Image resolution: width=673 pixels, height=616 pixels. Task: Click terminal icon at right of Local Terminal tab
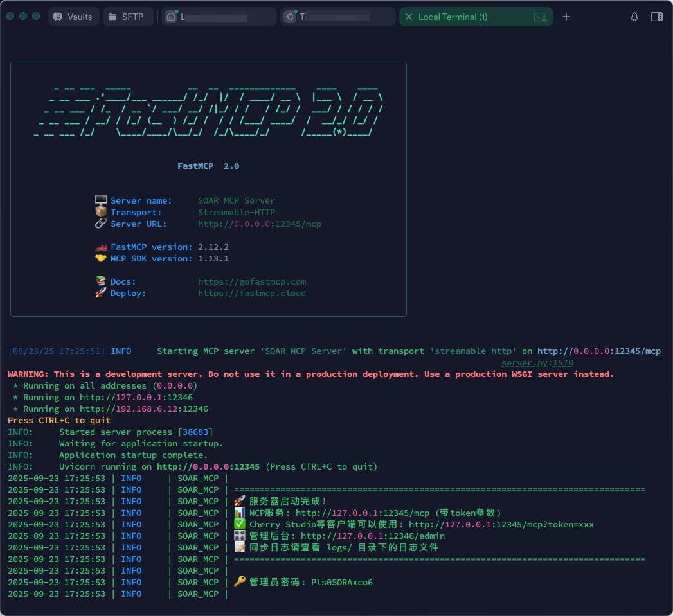[x=540, y=17]
